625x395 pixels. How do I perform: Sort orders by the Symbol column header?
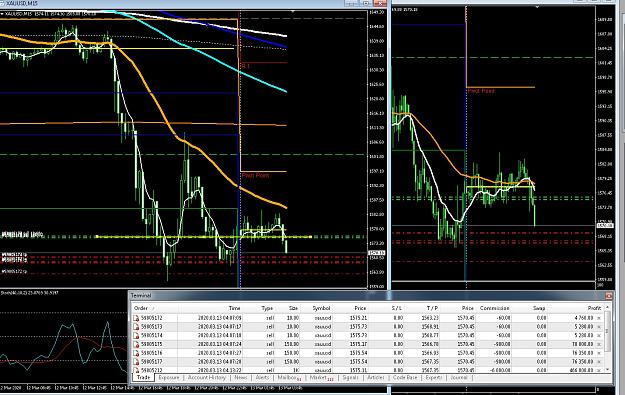pyautogui.click(x=321, y=308)
